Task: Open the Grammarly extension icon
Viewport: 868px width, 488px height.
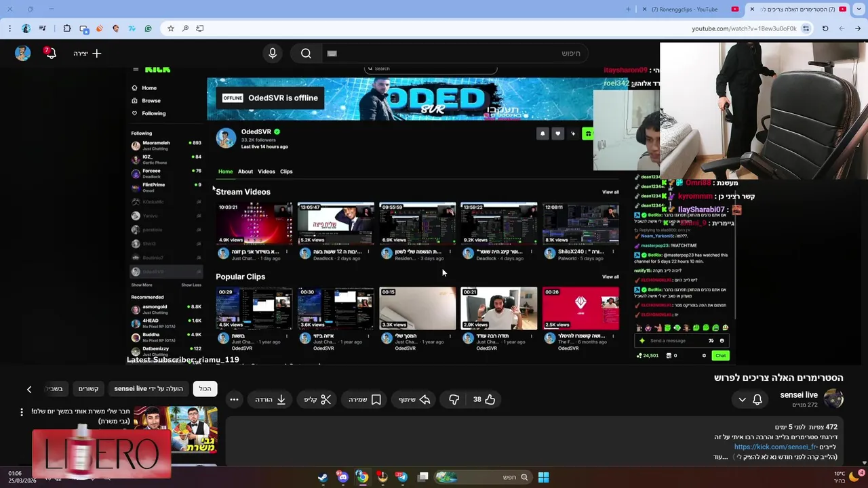Action: [149, 28]
